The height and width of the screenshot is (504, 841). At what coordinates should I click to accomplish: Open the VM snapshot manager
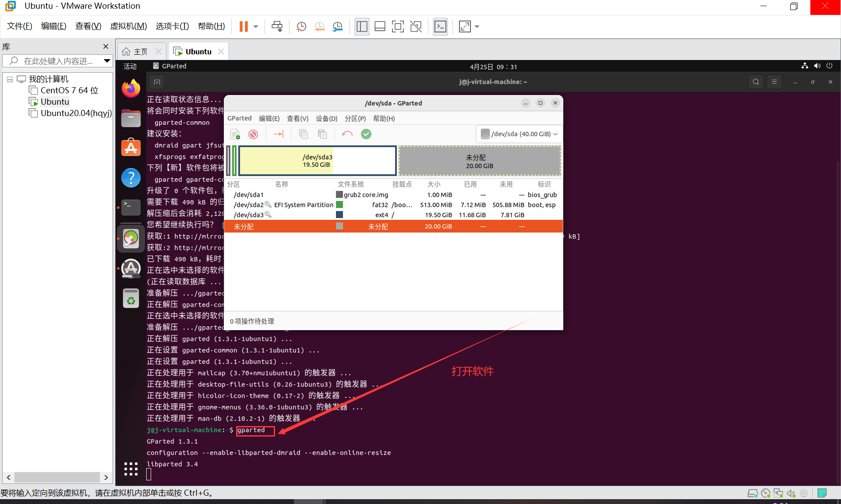point(338,26)
